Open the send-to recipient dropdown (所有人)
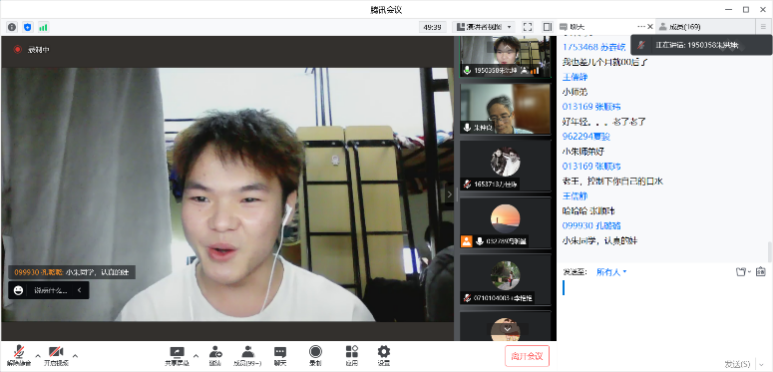The image size is (773, 372). click(x=611, y=271)
